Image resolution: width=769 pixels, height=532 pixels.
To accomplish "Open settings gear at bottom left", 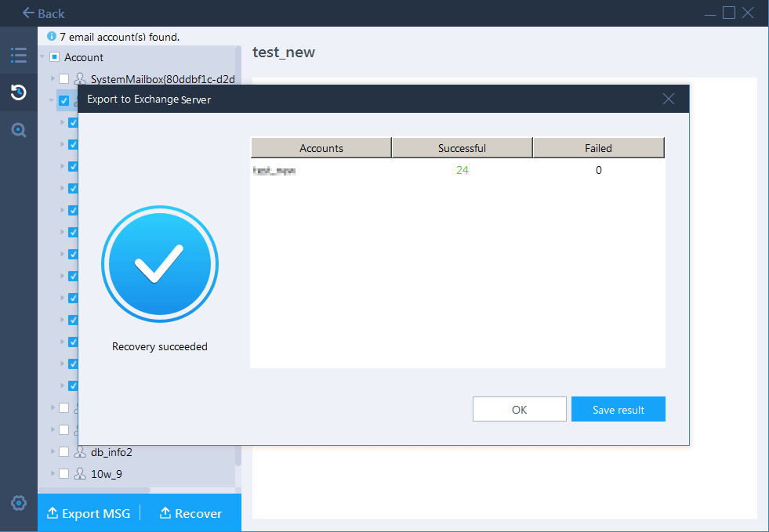I will point(19,503).
